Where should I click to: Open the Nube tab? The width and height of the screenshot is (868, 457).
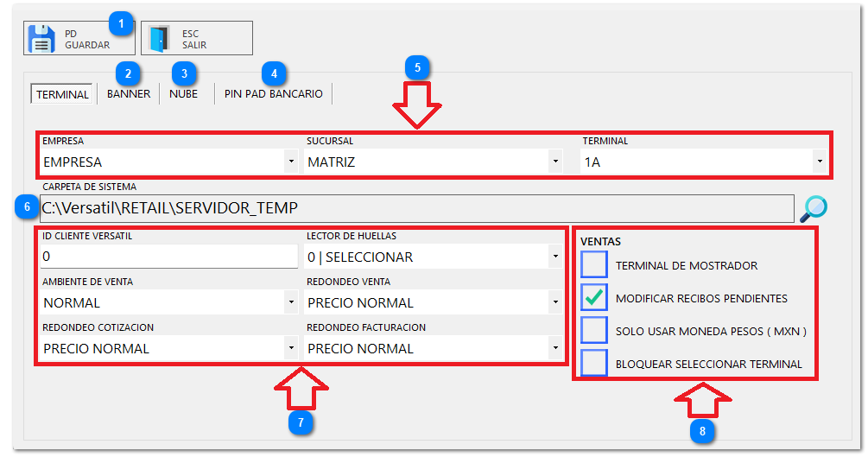(183, 94)
